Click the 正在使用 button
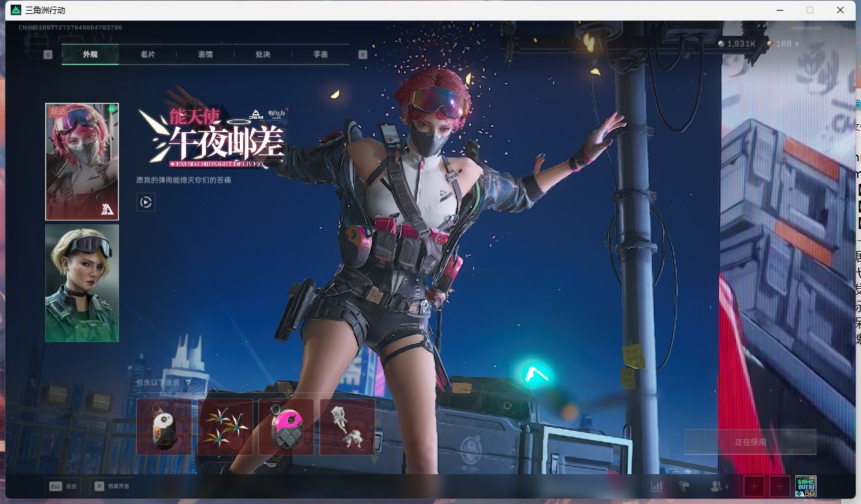The width and height of the screenshot is (861, 504). (x=750, y=442)
